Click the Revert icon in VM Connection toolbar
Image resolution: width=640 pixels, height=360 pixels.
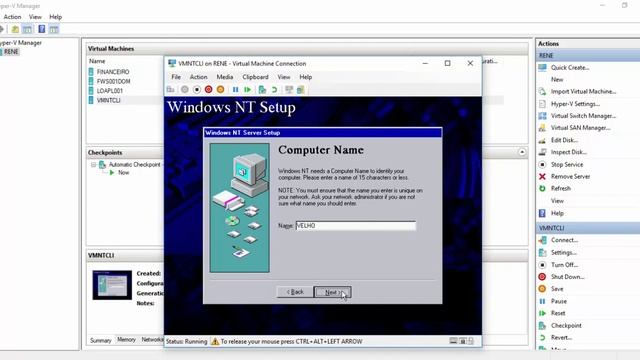point(274,89)
